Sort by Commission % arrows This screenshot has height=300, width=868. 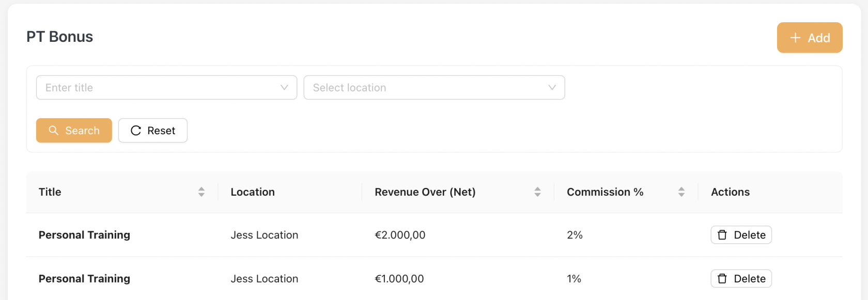point(681,192)
